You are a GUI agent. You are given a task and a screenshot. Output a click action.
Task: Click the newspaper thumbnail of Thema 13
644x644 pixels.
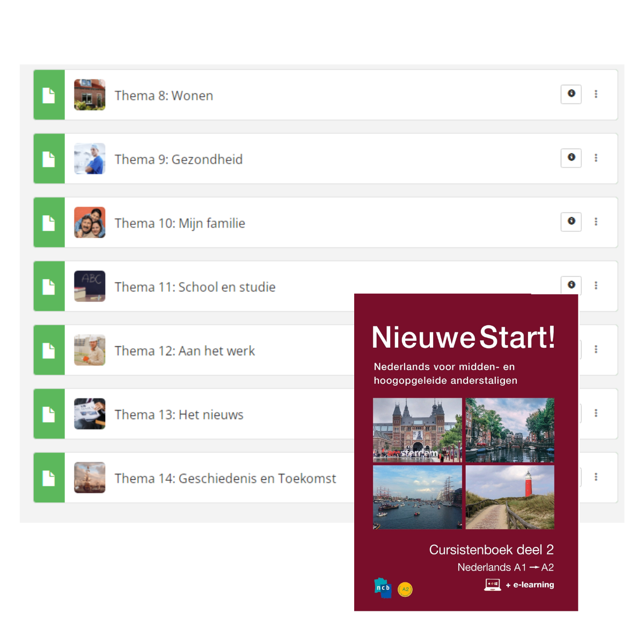point(90,414)
